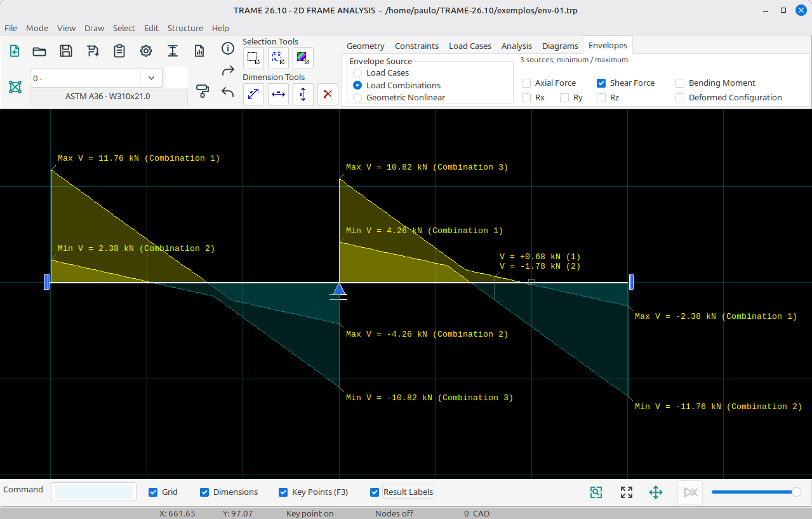The image size is (812, 519).
Task: Click the new file icon
Action: (14, 51)
